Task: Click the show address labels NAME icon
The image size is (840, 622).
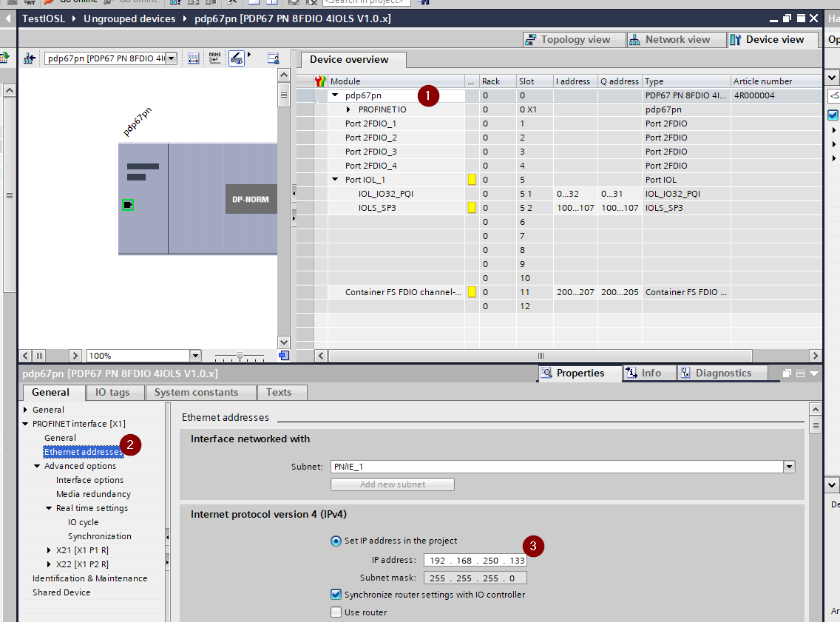Action: 215,58
